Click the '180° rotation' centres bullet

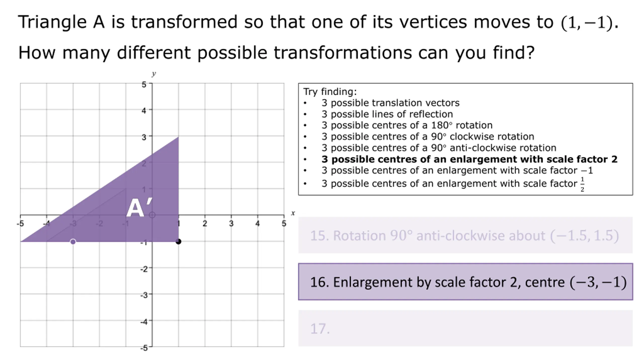[407, 125]
